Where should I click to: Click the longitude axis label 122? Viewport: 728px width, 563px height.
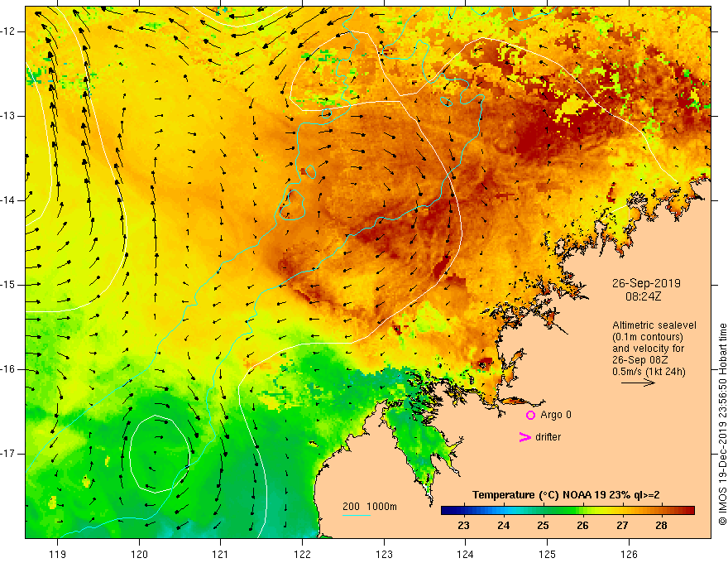(x=302, y=554)
